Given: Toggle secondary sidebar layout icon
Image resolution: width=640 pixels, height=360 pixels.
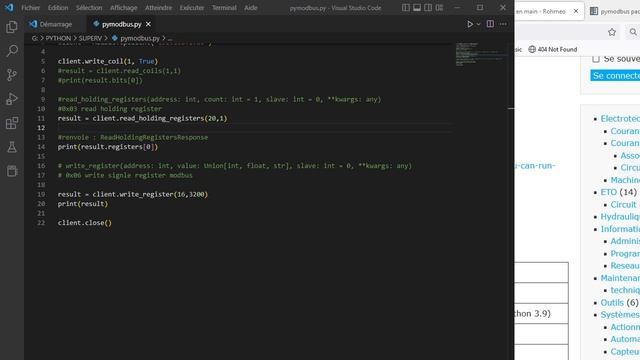Looking at the screenshot, I should (x=428, y=7).
